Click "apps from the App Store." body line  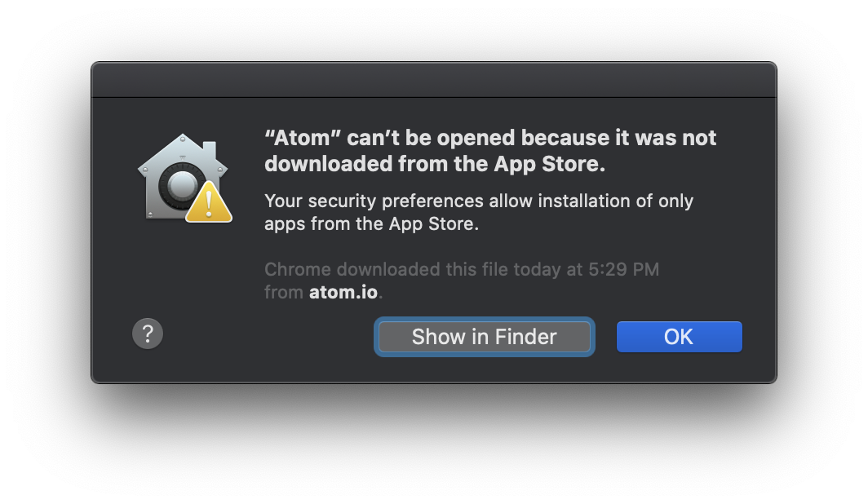[x=371, y=224]
